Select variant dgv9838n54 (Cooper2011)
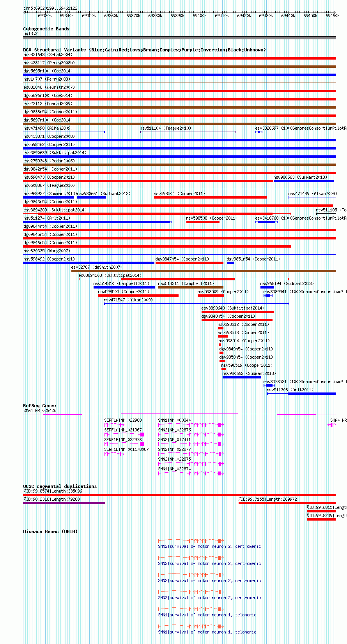The height and width of the screenshot is (644, 347). (x=50, y=112)
